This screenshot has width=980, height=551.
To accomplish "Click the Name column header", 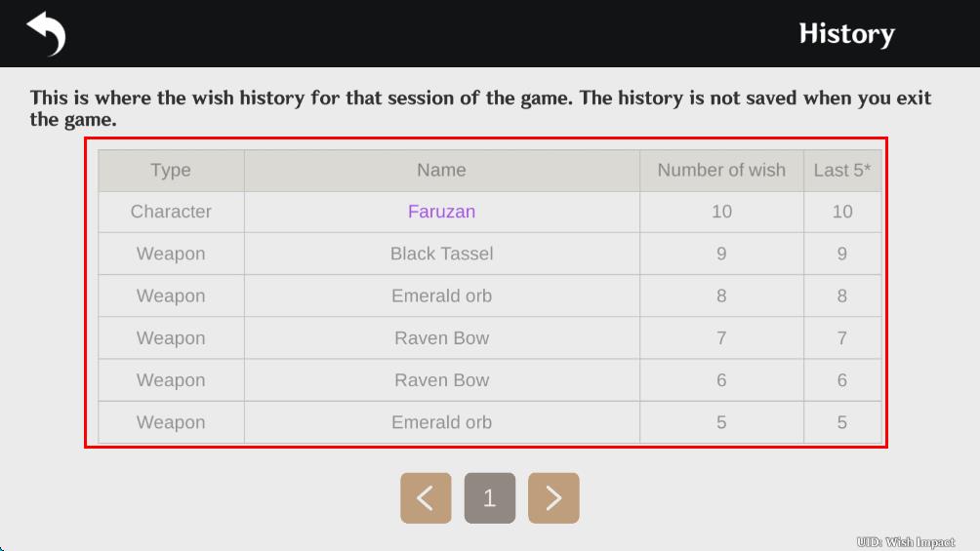I will (x=441, y=170).
